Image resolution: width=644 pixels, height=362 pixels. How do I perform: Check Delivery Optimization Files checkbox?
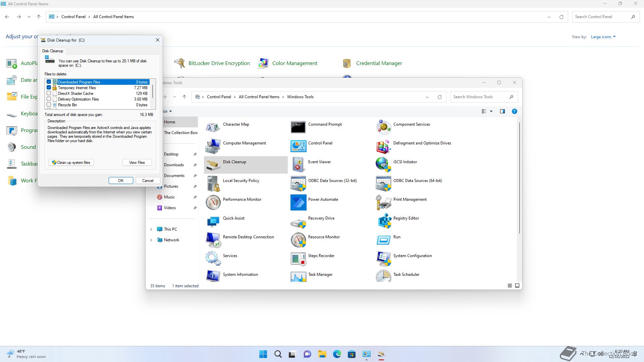coord(49,99)
